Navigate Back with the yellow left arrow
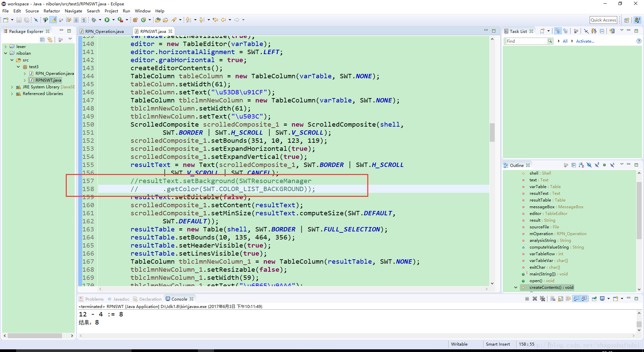Viewport: 644px width, 352px height. [x=223, y=20]
